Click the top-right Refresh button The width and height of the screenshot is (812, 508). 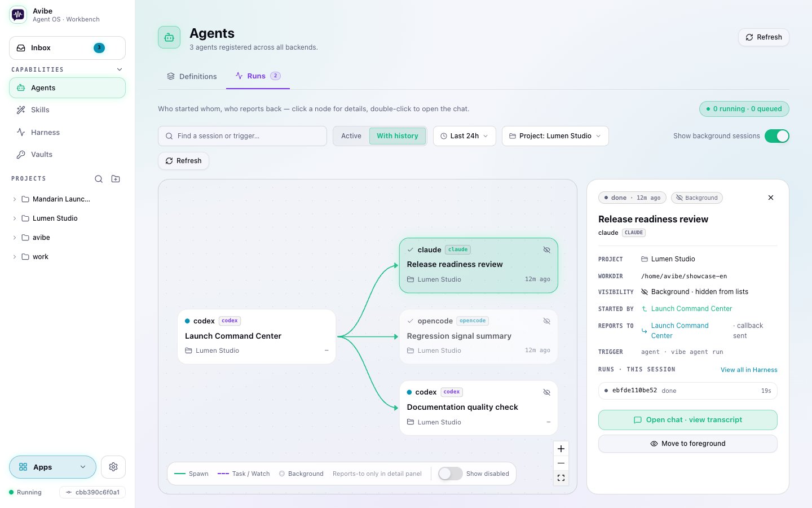pos(764,37)
